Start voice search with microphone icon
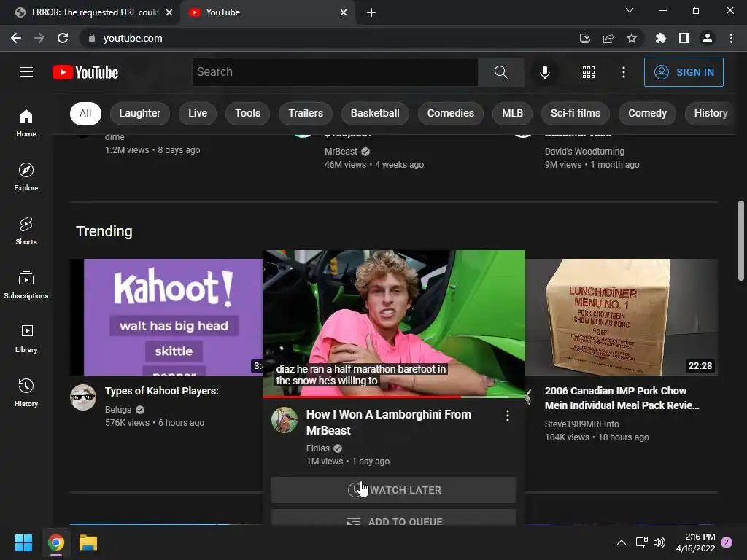This screenshot has height=560, width=747. (x=544, y=72)
